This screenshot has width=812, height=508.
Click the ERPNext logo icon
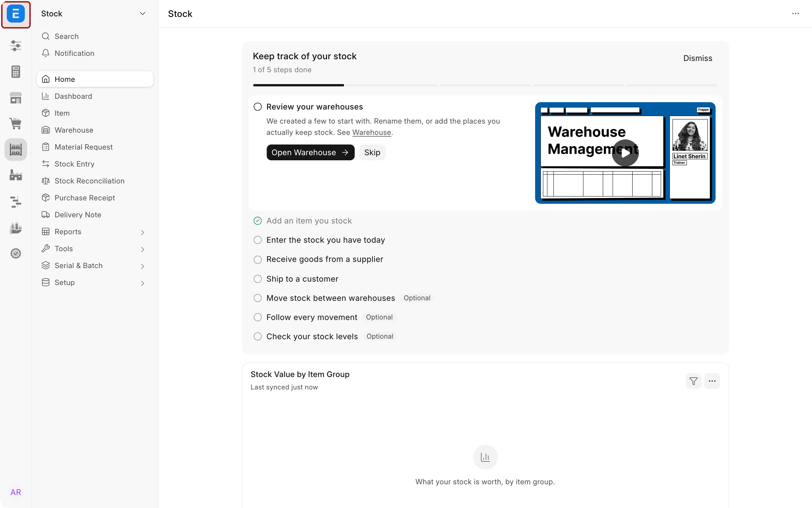(16, 14)
